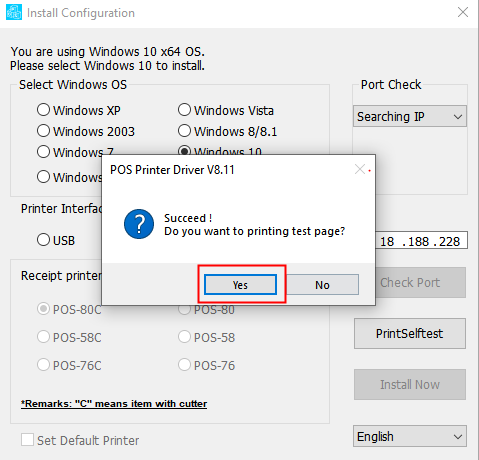Select the POS-58 receipt printer

click(x=184, y=337)
